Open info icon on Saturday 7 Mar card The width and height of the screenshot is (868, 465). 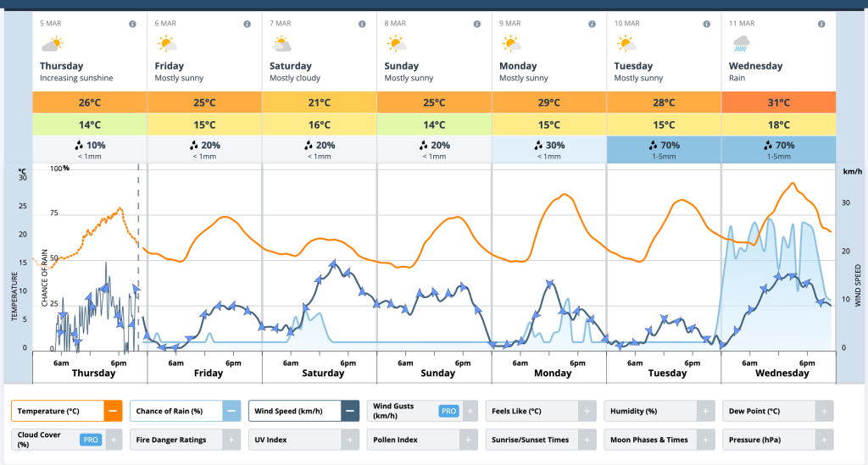point(362,24)
